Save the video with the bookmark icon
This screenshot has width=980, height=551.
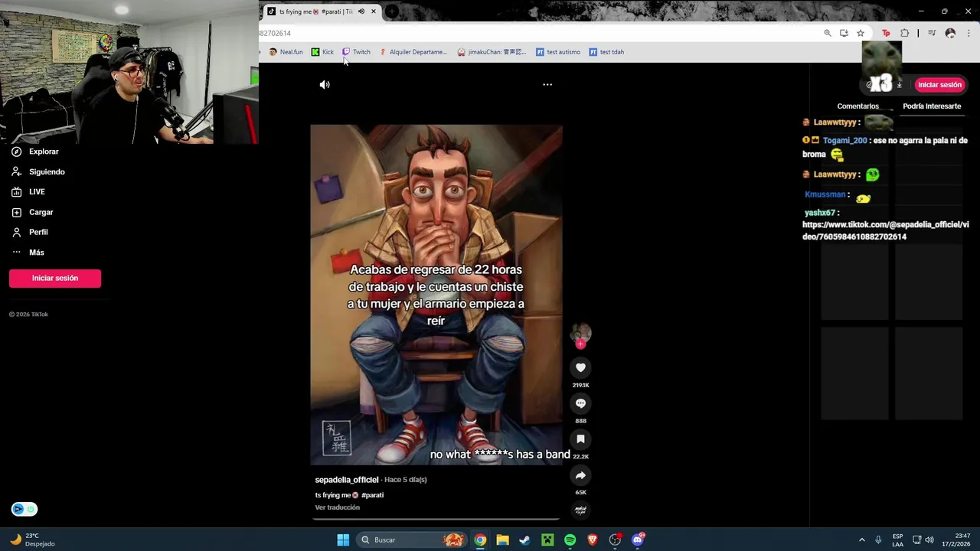580,439
